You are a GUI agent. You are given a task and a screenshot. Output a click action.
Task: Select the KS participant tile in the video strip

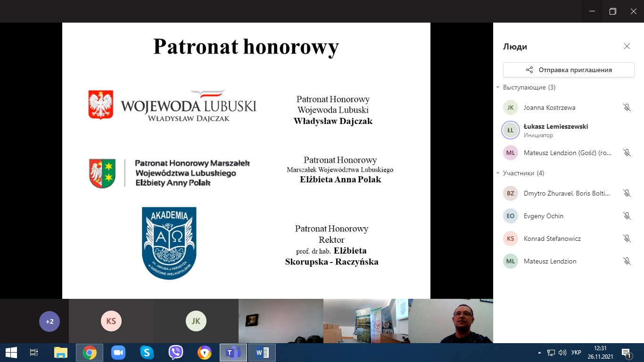click(111, 321)
